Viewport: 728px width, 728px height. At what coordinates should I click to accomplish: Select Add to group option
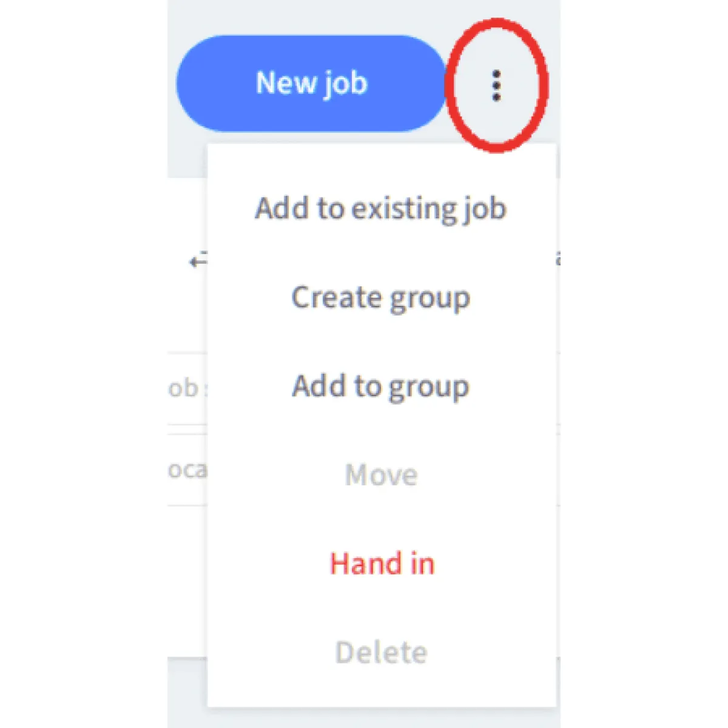click(x=381, y=386)
